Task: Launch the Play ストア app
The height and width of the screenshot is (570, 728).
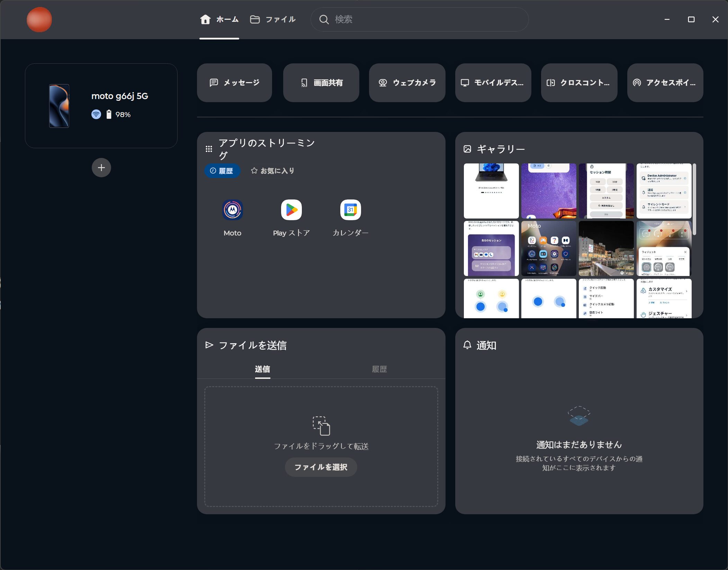Action: (x=291, y=210)
